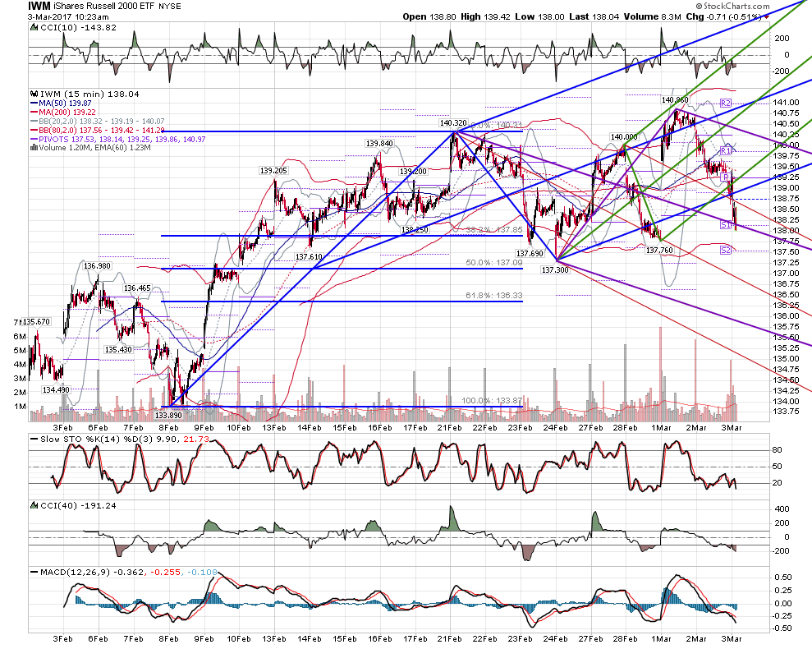Image resolution: width=812 pixels, height=649 pixels.
Task: Click the 3-Mar-2017 10:23am timestamp
Action: (x=68, y=16)
